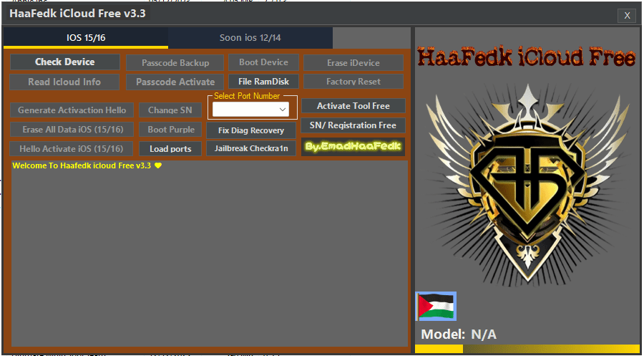644x356 pixels.
Task: Click Boot Device button
Action: click(263, 62)
